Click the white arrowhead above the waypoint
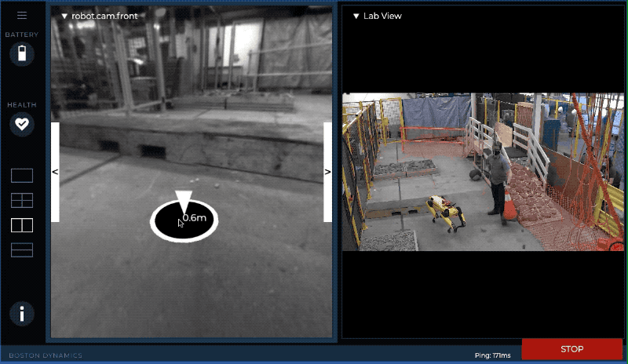The width and height of the screenshot is (628, 364). 183,198
